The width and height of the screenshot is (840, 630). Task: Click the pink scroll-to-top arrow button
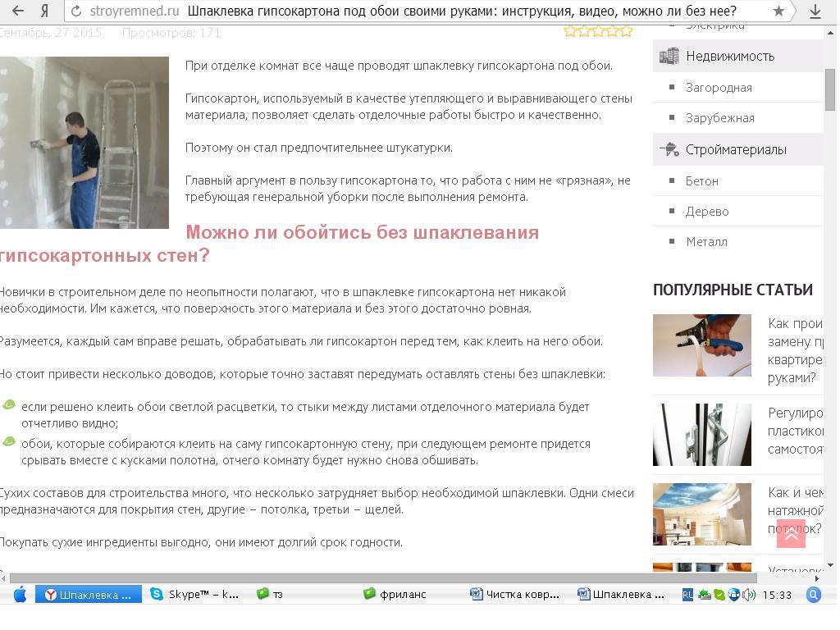click(x=792, y=533)
